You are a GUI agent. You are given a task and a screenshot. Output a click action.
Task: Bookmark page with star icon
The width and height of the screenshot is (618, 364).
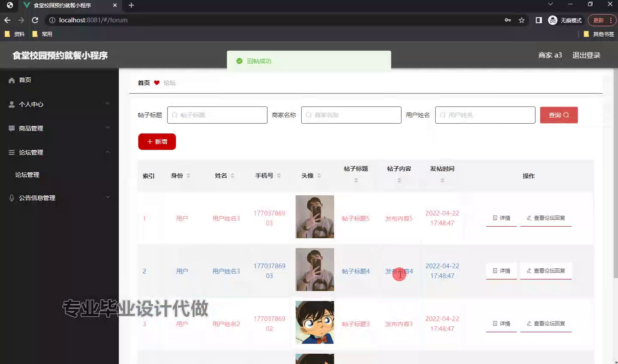coord(521,20)
